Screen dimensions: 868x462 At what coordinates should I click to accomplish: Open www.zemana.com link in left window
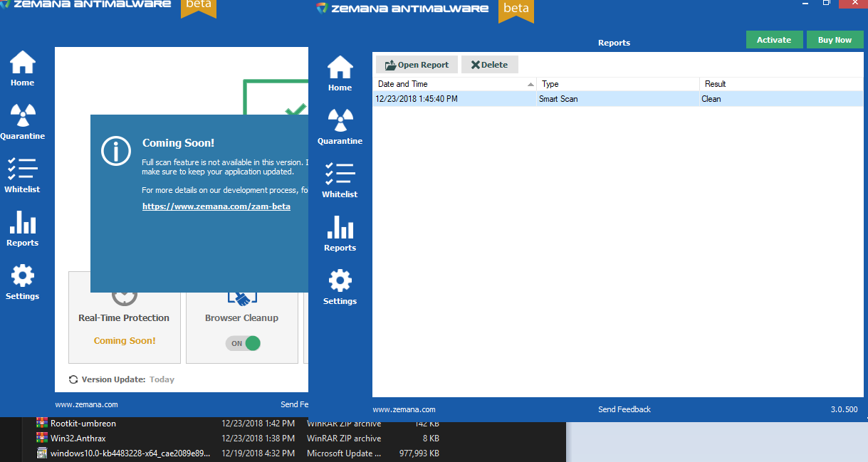[x=86, y=404]
